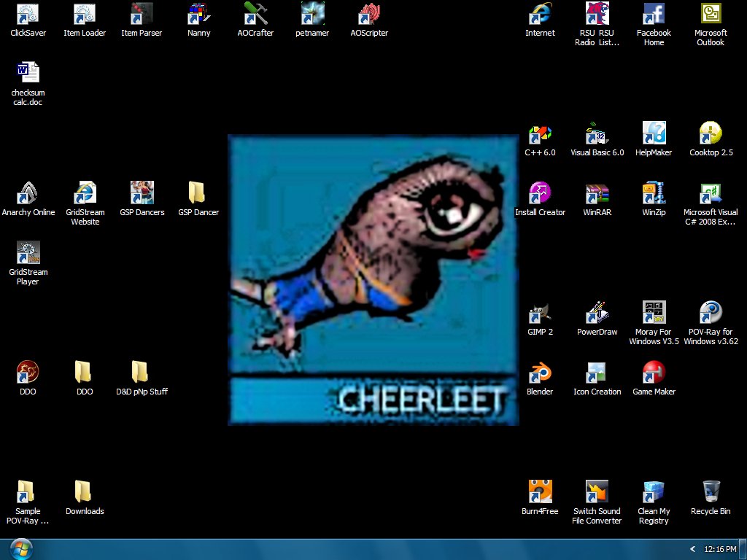Open the Blender desktop shortcut

pyautogui.click(x=540, y=373)
